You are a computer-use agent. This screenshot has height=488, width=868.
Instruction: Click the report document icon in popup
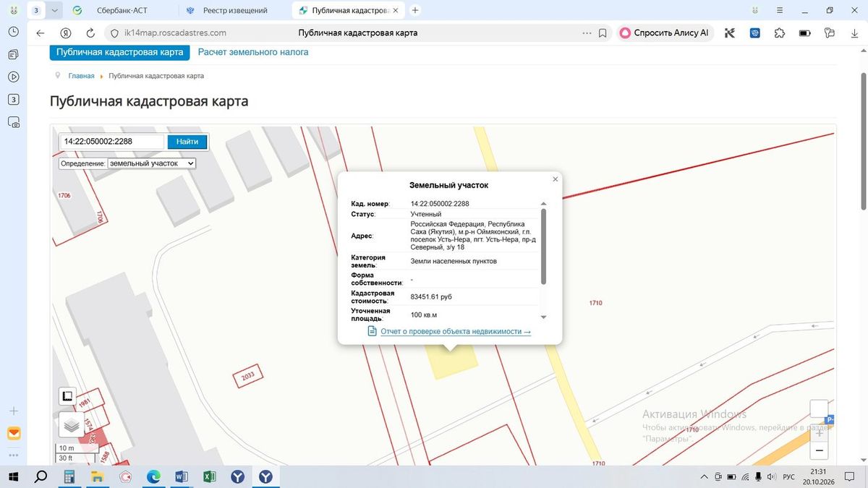point(372,331)
